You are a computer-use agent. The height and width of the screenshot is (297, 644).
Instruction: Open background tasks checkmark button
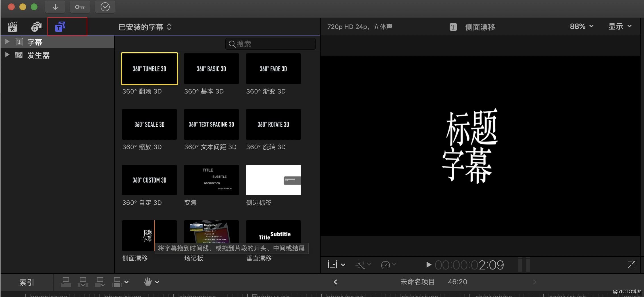(x=105, y=7)
